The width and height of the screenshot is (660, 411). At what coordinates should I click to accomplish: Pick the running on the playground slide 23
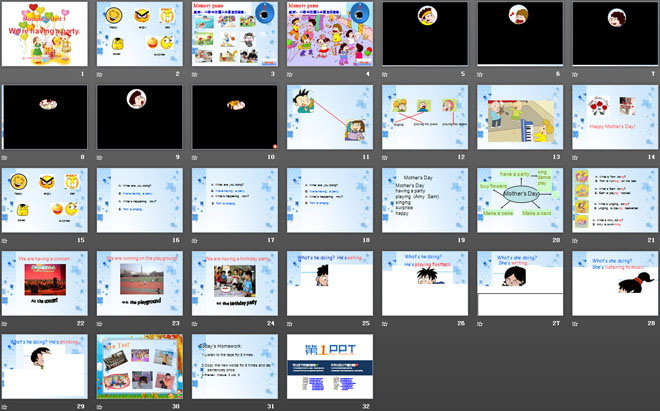[140, 283]
